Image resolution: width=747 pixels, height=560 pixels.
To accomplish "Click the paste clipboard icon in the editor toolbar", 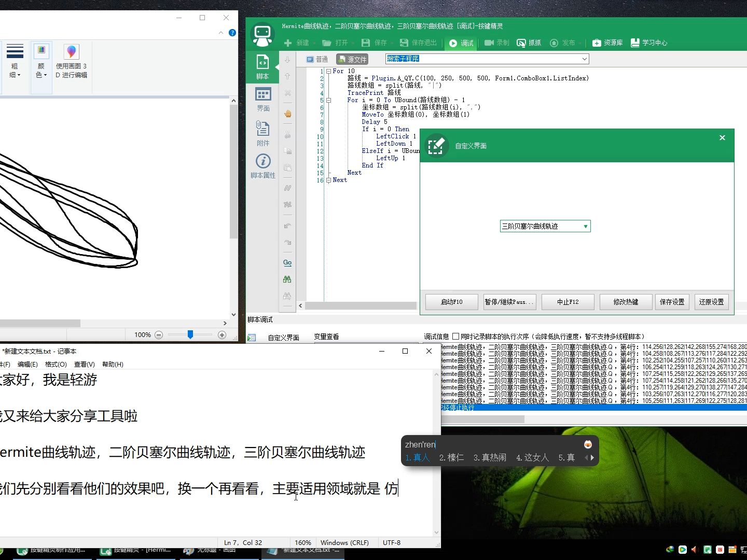I will 287,167.
